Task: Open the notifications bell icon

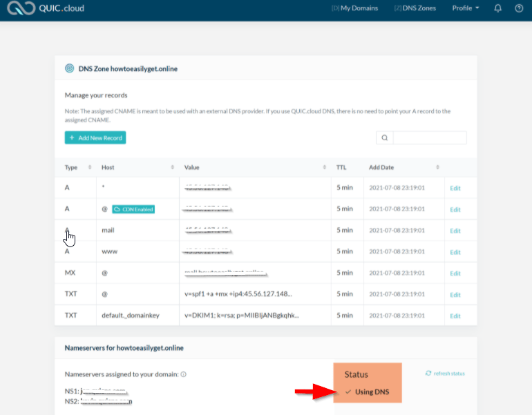Action: point(498,8)
